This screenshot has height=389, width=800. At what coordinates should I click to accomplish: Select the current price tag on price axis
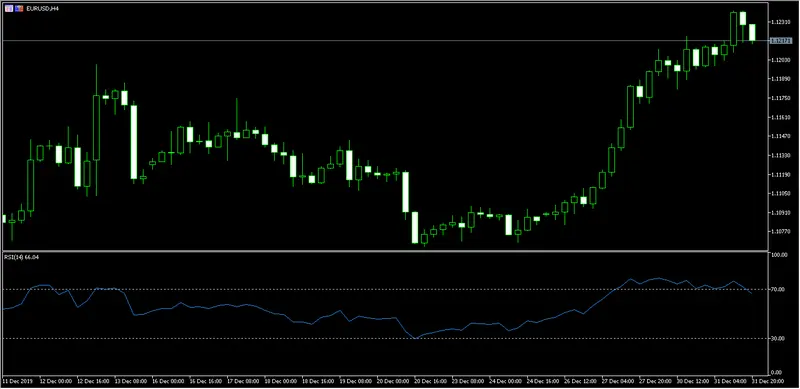click(x=780, y=40)
